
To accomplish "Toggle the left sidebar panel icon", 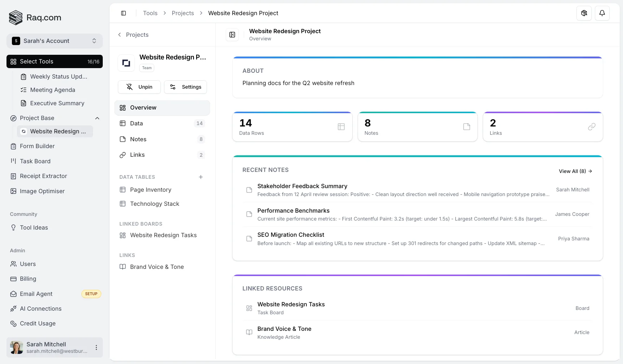I will [x=123, y=13].
